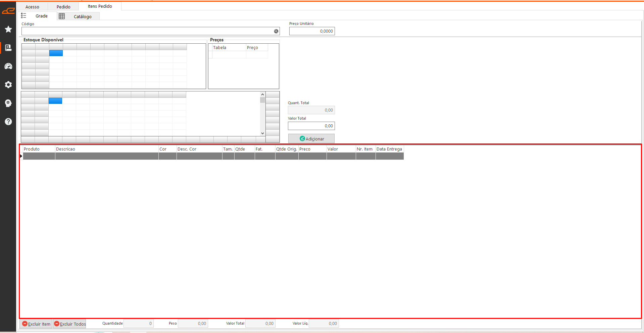Click the orange app logo at top-left
The height and width of the screenshot is (333, 644).
click(8, 11)
